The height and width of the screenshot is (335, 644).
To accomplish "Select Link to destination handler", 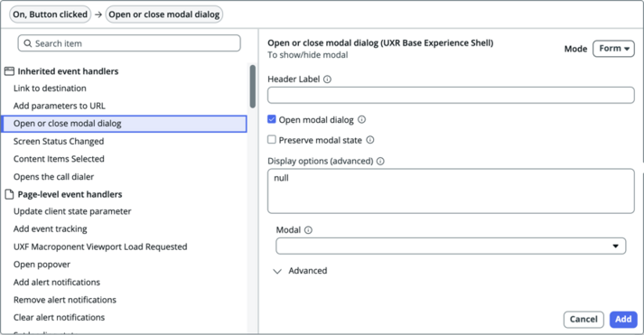I will (x=50, y=88).
